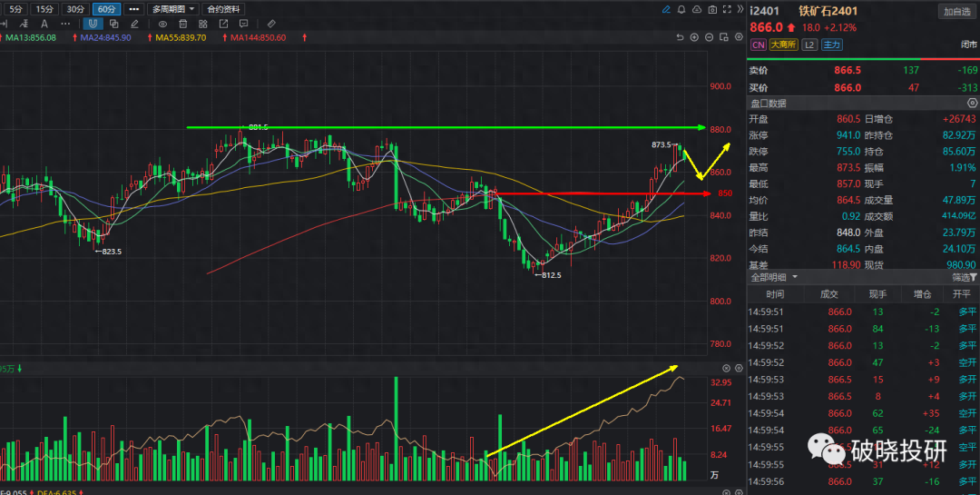Open the 合约资料 contract info button

coord(225,9)
